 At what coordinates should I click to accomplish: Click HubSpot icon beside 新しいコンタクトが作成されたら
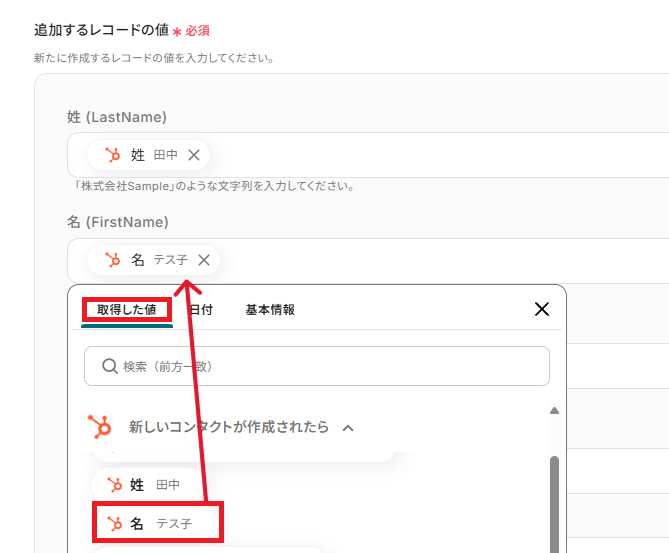click(x=99, y=426)
